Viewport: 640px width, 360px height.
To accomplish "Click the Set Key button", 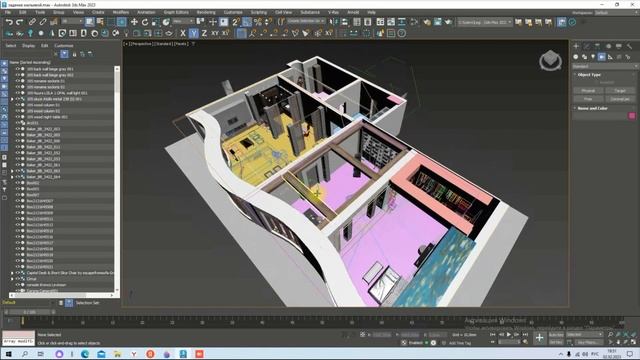I will [x=556, y=342].
